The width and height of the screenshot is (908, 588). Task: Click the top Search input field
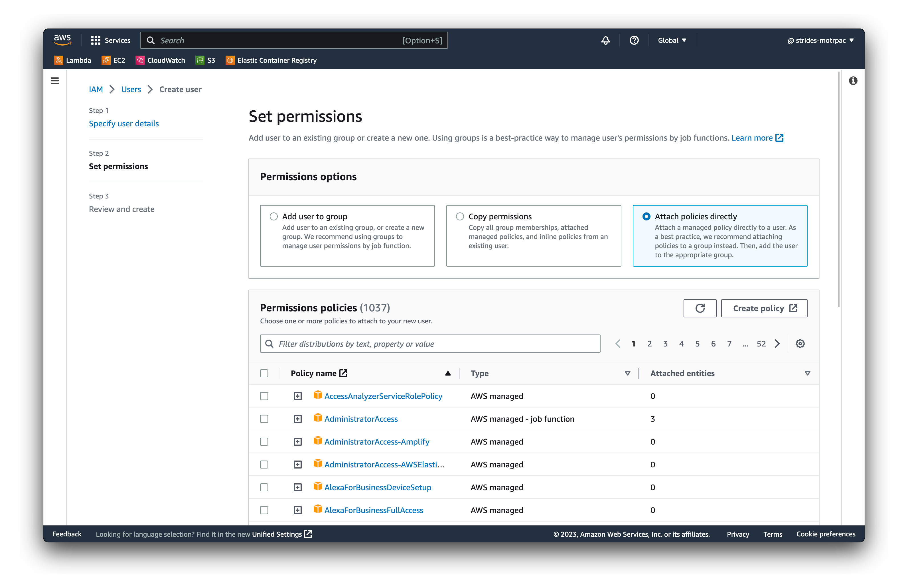294,40
